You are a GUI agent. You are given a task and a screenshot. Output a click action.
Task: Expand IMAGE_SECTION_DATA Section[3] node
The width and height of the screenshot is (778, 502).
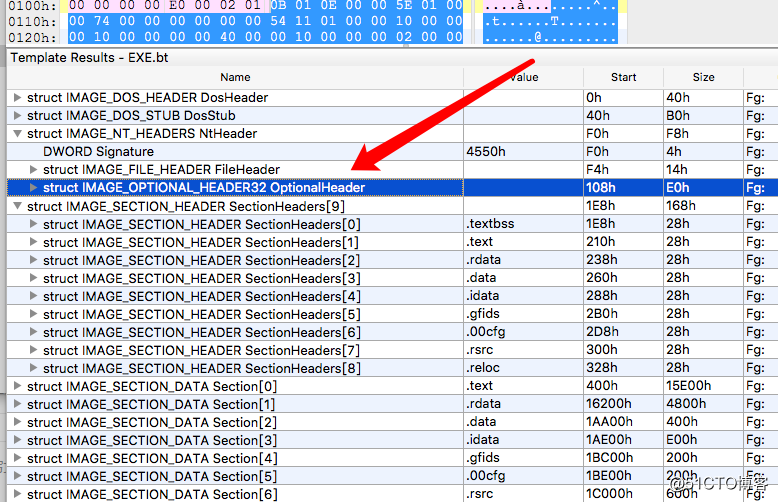(17, 440)
